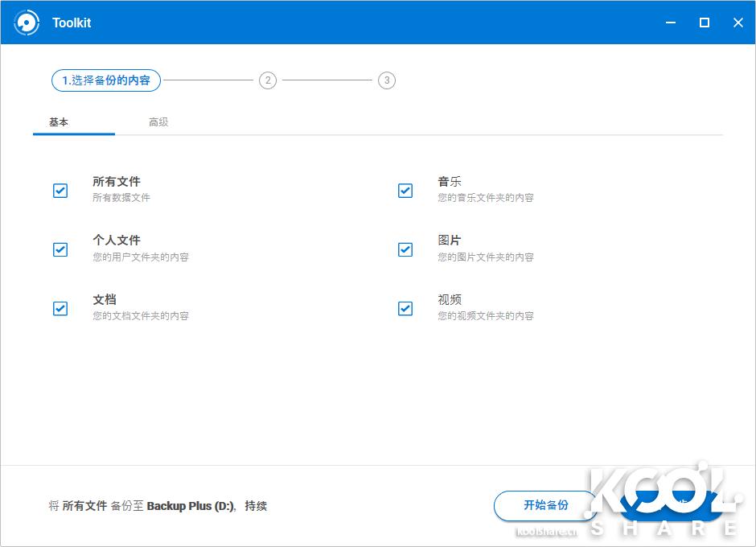This screenshot has width=756, height=547.
Task: Click wizard step 2 circle
Action: [x=268, y=80]
